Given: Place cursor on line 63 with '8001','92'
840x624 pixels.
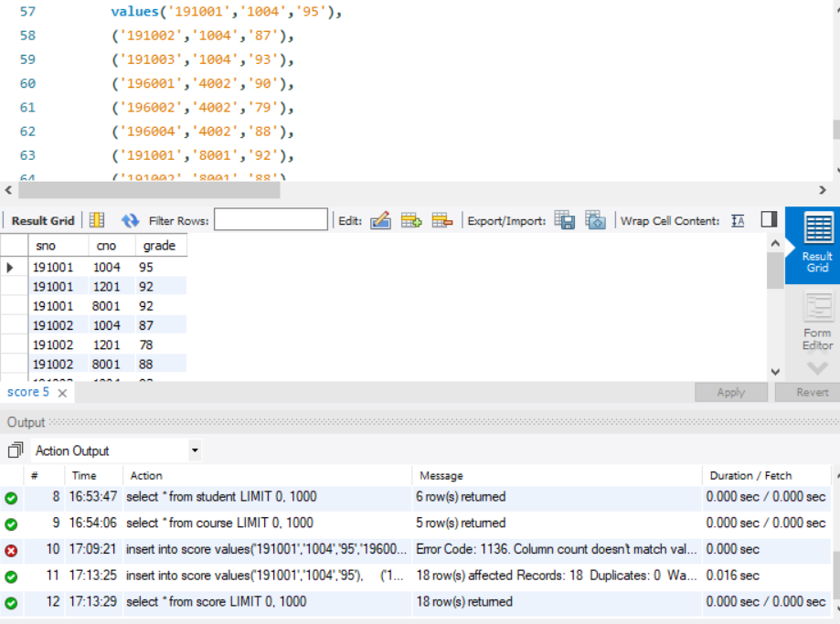Looking at the screenshot, I should click(x=203, y=156).
